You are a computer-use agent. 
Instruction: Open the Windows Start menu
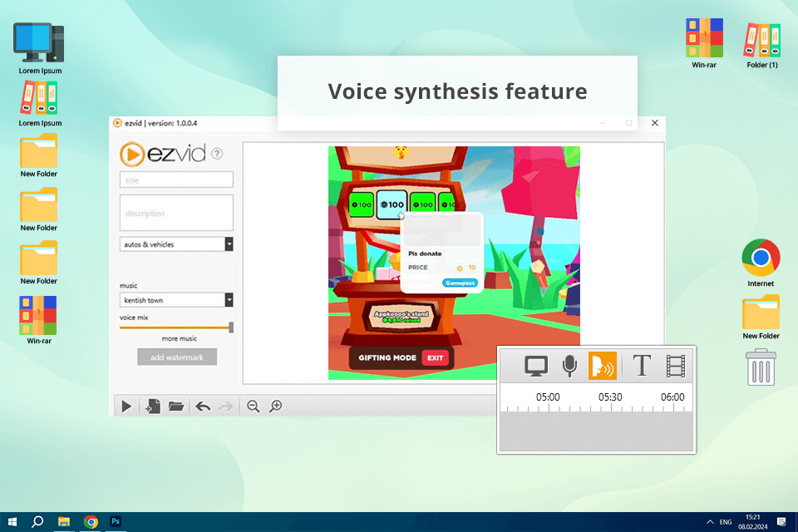[x=12, y=522]
